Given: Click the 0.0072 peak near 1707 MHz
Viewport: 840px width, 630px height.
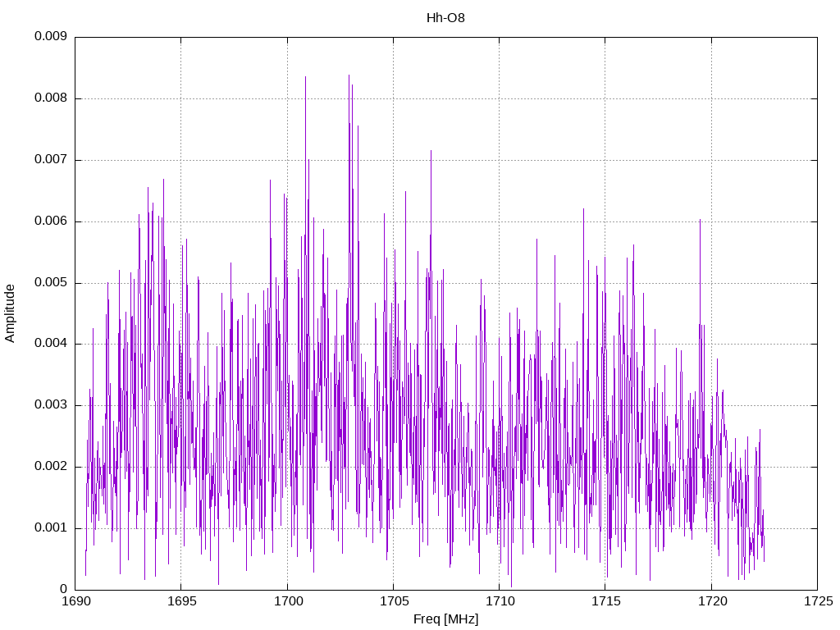Looking at the screenshot, I should coord(431,151).
